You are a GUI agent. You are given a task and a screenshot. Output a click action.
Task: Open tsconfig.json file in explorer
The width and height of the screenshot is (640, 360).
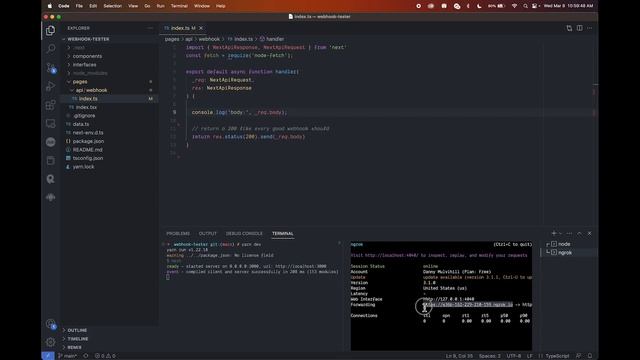click(88, 158)
